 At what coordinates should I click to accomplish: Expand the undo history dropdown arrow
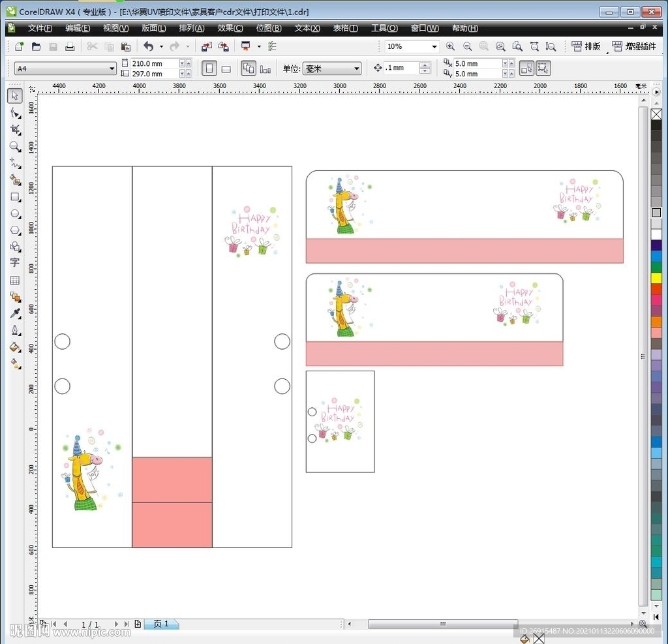[x=162, y=46]
